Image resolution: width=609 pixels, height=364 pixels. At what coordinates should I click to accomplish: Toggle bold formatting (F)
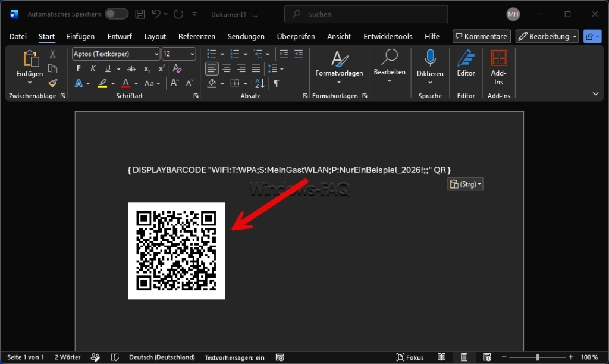79,69
